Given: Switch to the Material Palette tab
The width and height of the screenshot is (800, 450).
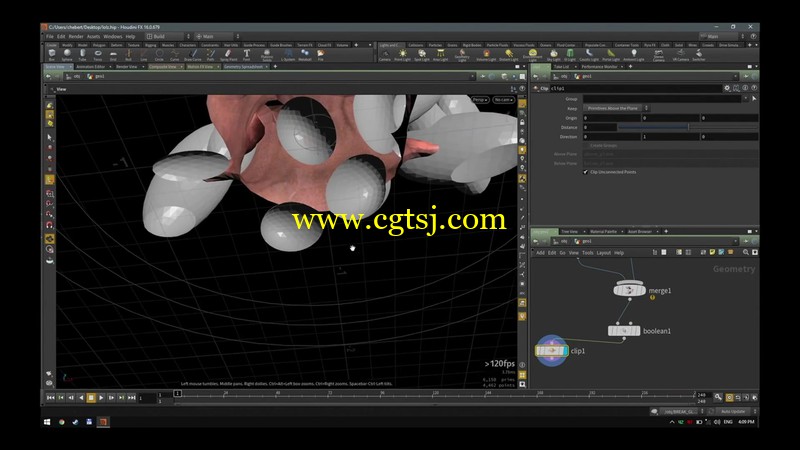Looking at the screenshot, I should 603,232.
